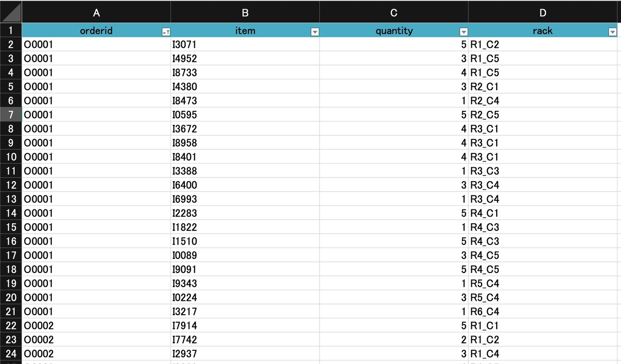Select cell containing item I8473
Image resolution: width=621 pixels, height=364 pixels.
245,101
